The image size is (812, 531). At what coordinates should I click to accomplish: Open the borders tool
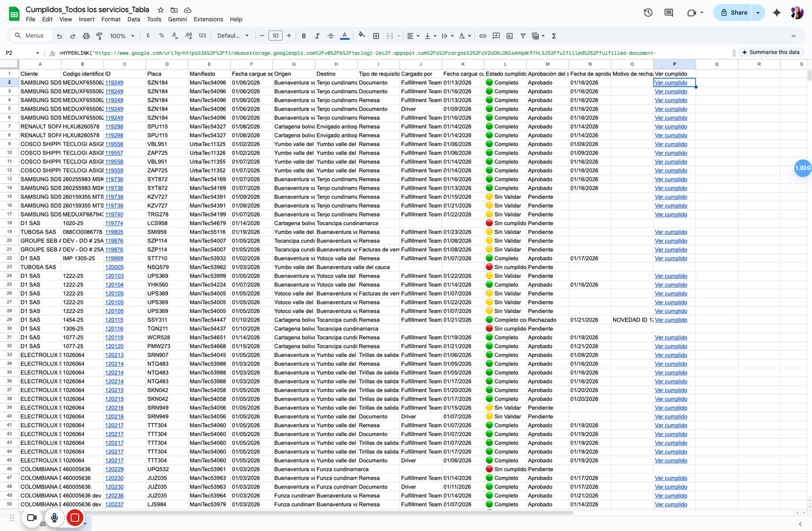(376, 36)
